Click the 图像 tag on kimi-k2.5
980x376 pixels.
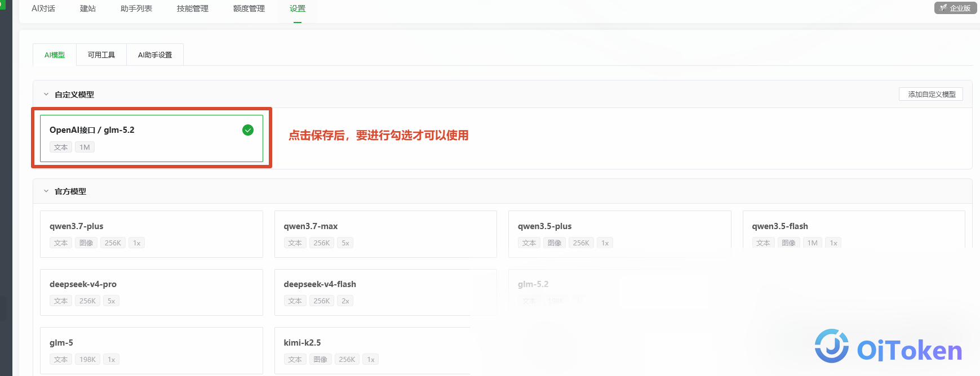point(321,360)
